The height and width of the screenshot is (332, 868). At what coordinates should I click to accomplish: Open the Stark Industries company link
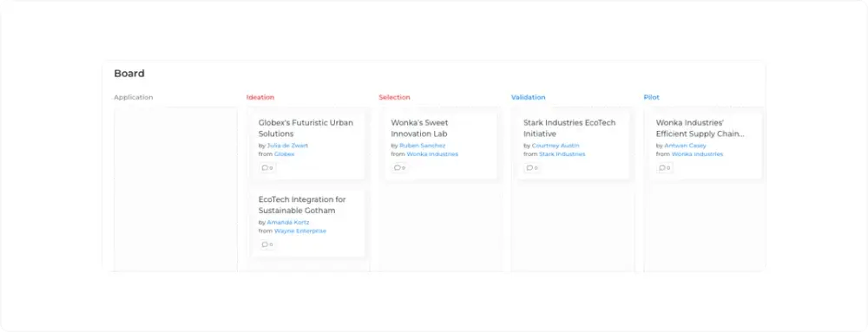click(x=562, y=154)
